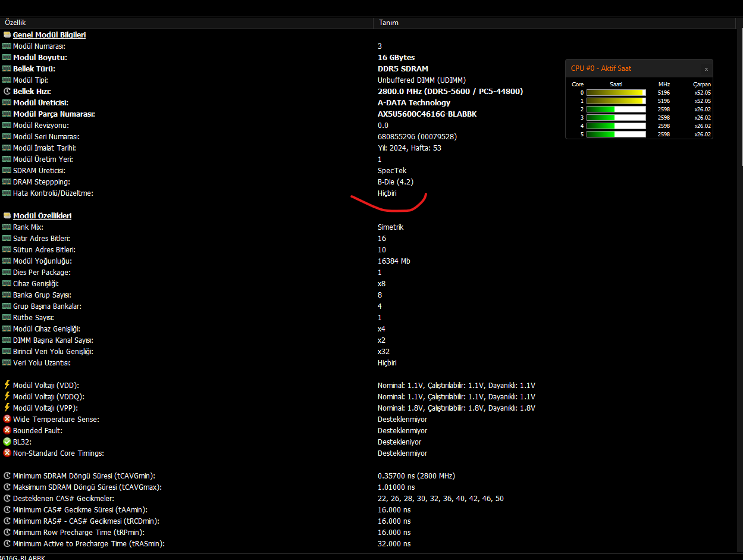The height and width of the screenshot is (560, 743).
Task: Click the memory chip icon beside Modül Boyutu
Action: [7, 57]
